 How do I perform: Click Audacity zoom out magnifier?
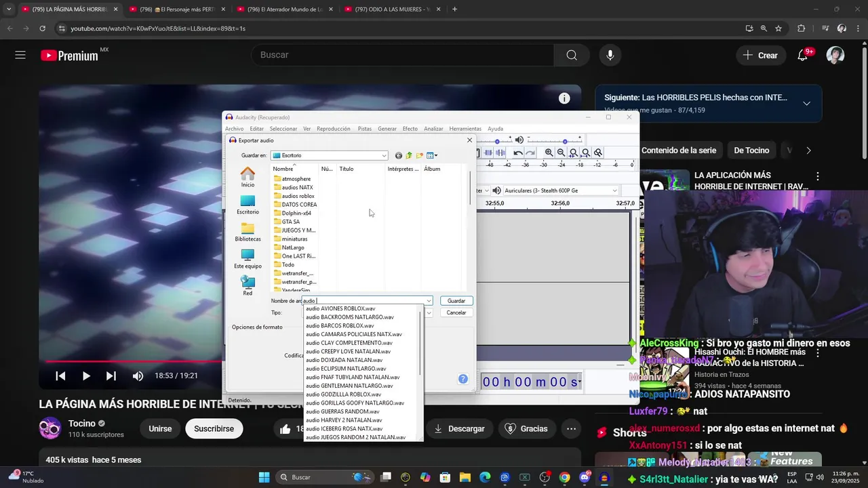coord(561,152)
